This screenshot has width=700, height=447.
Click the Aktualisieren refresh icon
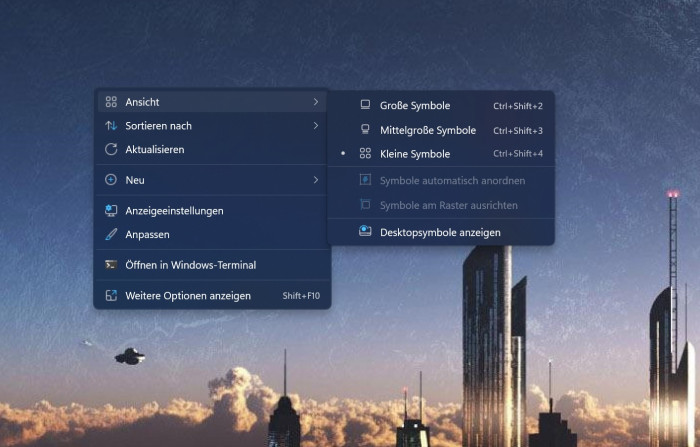(x=111, y=149)
